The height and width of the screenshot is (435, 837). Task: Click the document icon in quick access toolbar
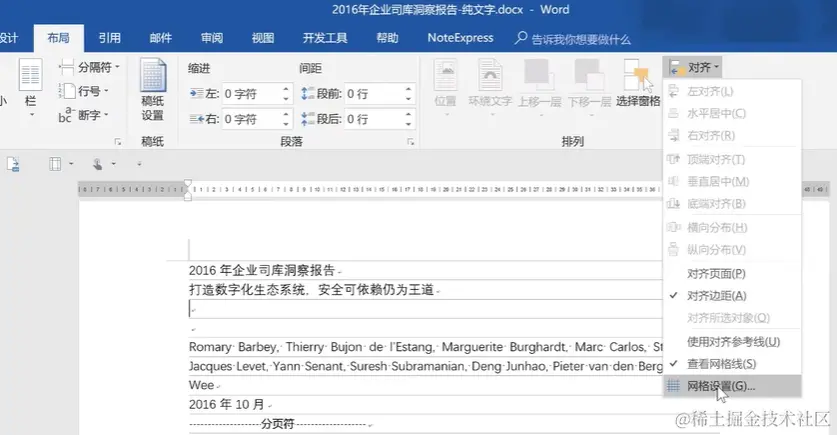pos(13,164)
